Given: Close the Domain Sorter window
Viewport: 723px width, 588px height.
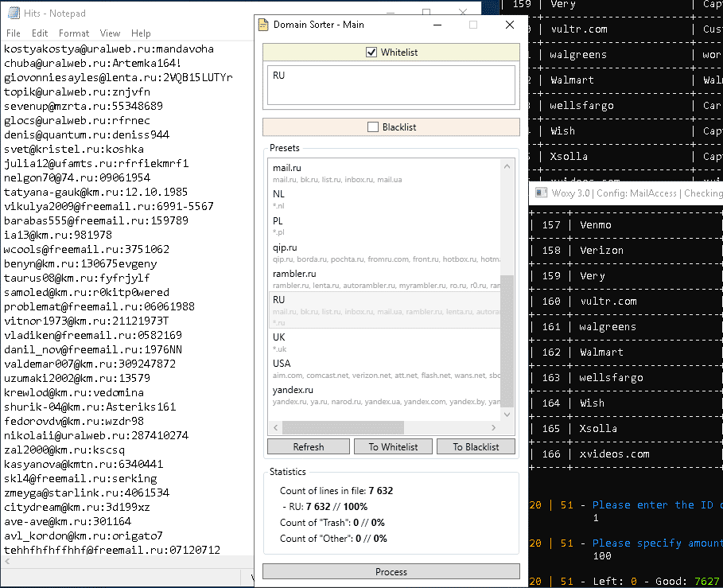Looking at the screenshot, I should coord(510,25).
